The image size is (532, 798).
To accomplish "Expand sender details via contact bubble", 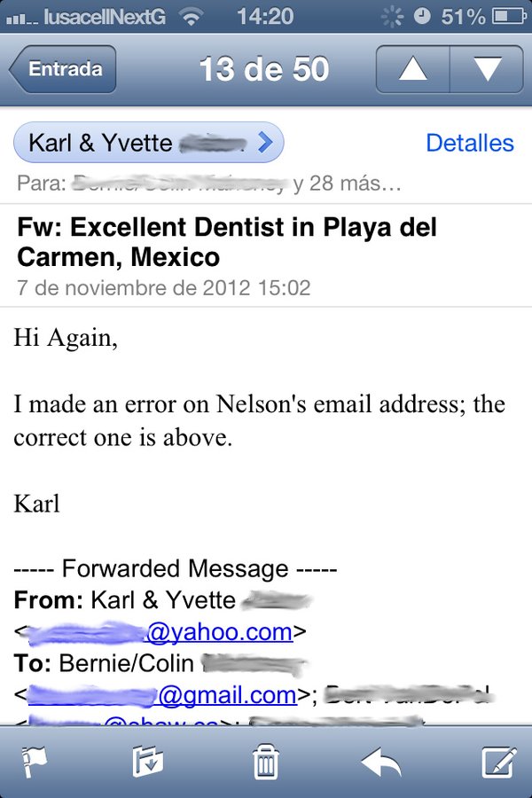I will coord(133,142).
